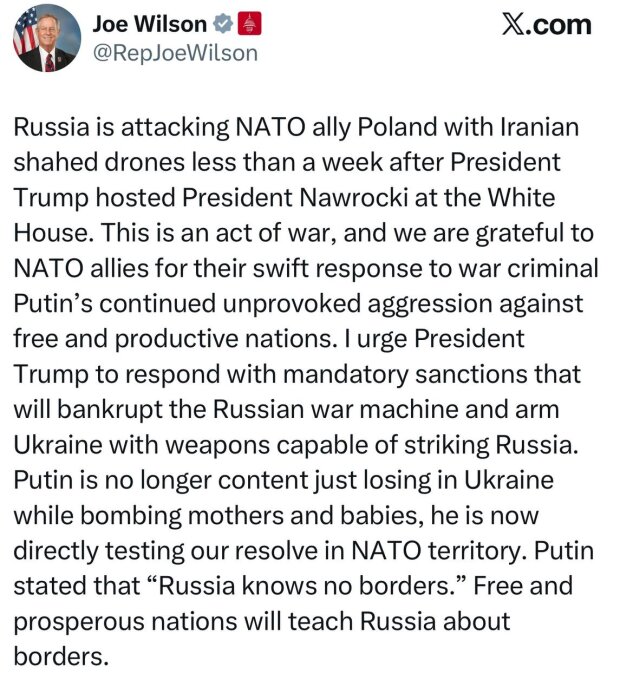This screenshot has width=620, height=693.
Task: Click the final word "borders." of the post
Action: (x=61, y=656)
